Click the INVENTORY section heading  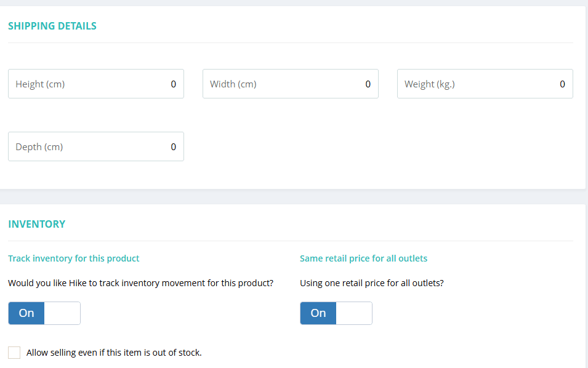click(x=37, y=224)
